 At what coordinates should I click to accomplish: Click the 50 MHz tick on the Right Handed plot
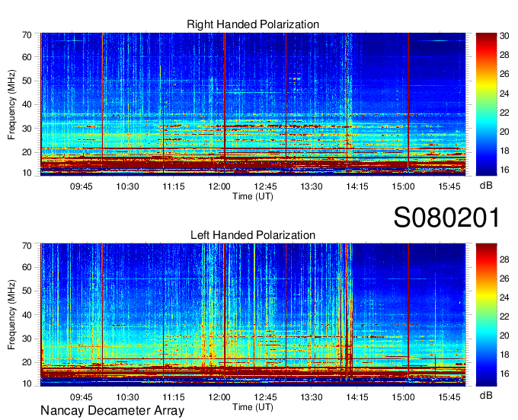tap(27, 81)
